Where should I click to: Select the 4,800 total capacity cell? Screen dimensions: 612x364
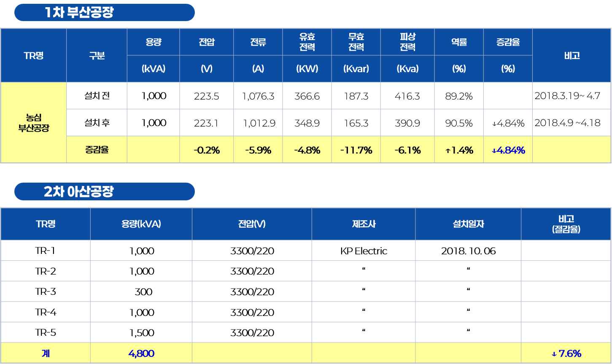coord(141,353)
